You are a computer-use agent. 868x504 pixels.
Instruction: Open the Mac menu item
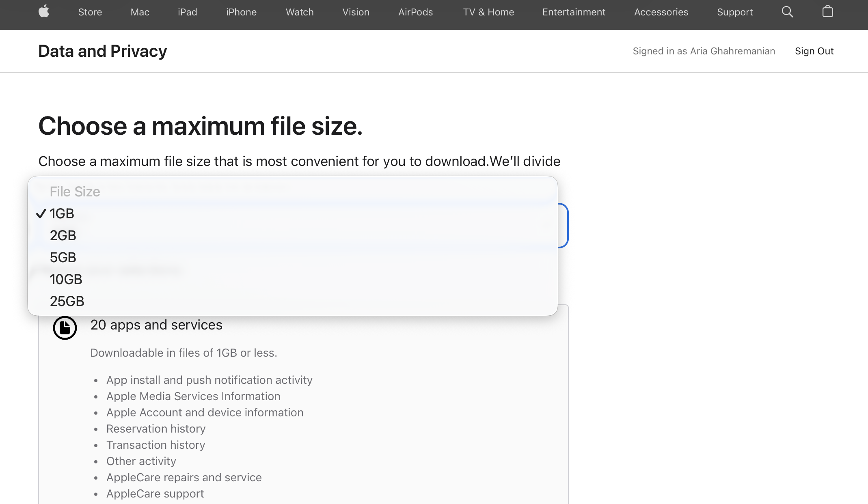point(140,12)
